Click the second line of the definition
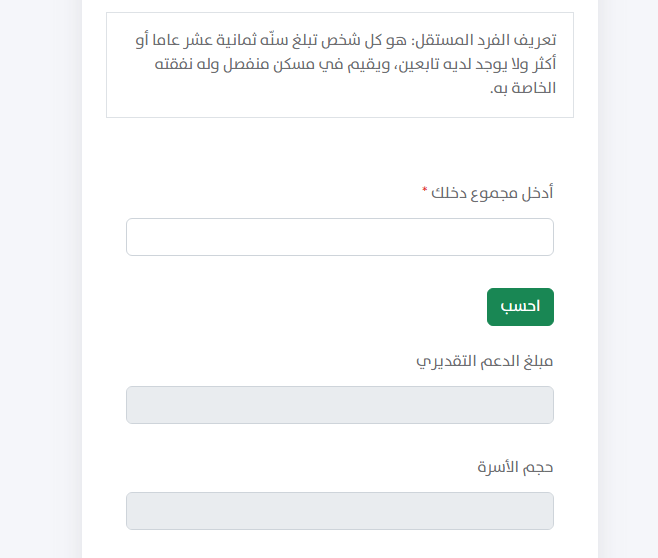 pos(355,64)
